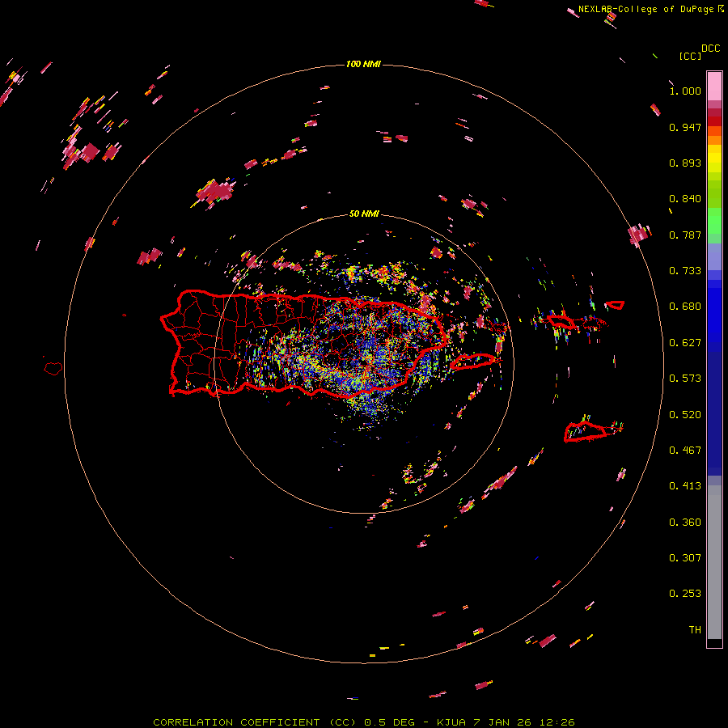Select the 0.733 scale value

685,271
